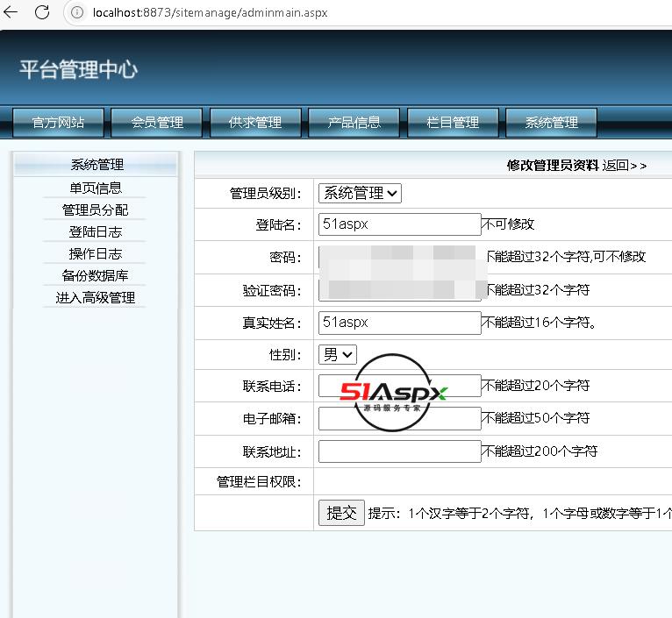Click the 返回>> return link
This screenshot has height=618, width=672.
624,165
